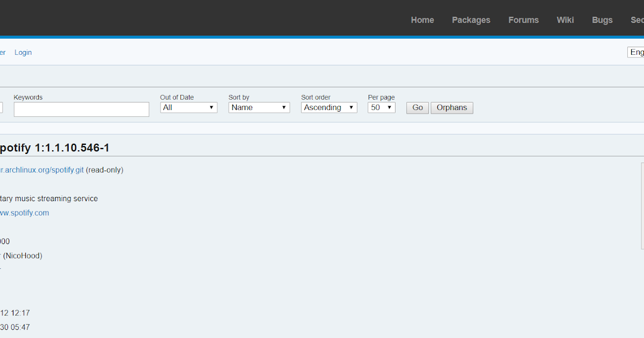Navigate to Home in the top bar
This screenshot has height=338, width=644.
click(422, 20)
